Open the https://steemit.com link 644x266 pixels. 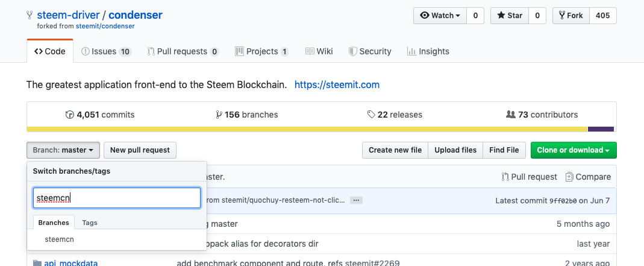[x=337, y=85]
